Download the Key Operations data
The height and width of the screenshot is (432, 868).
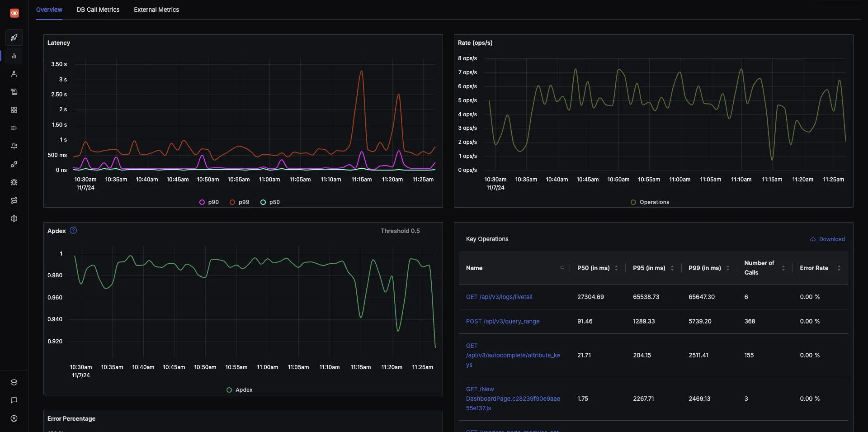click(x=827, y=239)
